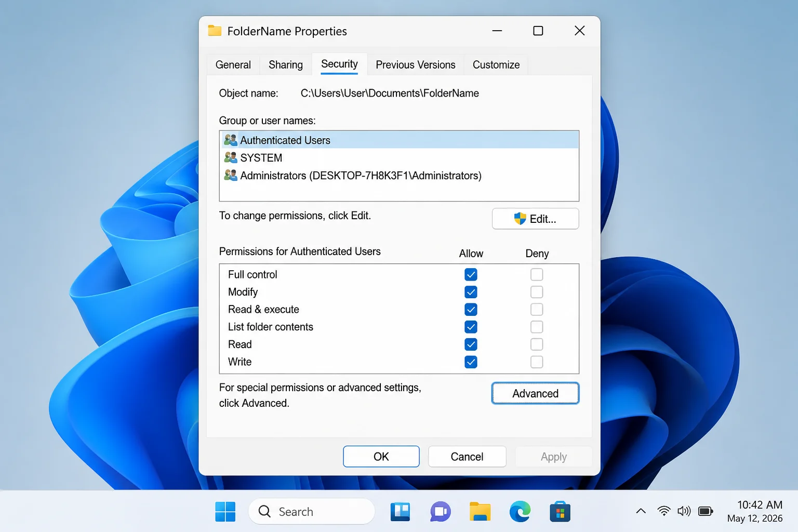Select SYSTEM in group list
The image size is (798, 532).
click(399, 157)
